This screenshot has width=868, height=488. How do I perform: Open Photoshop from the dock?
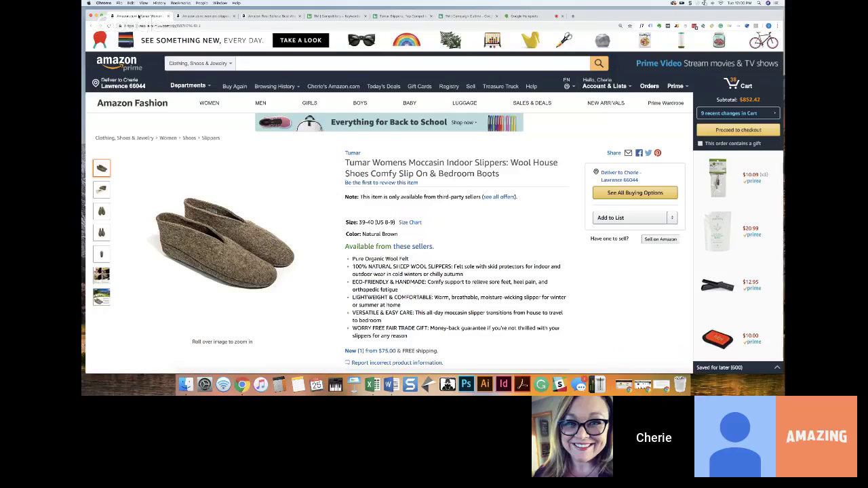(466, 385)
